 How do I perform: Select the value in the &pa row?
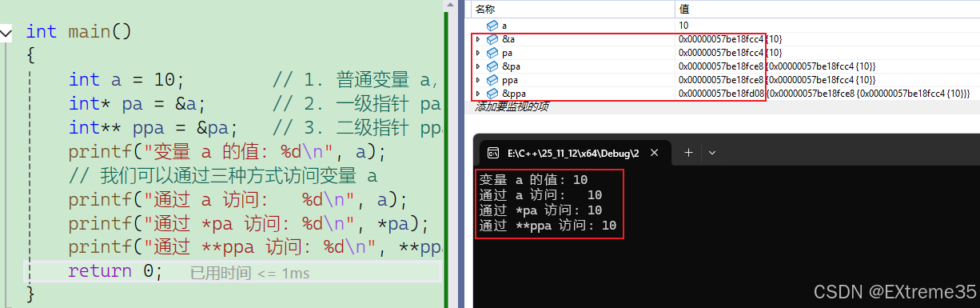pos(777,66)
